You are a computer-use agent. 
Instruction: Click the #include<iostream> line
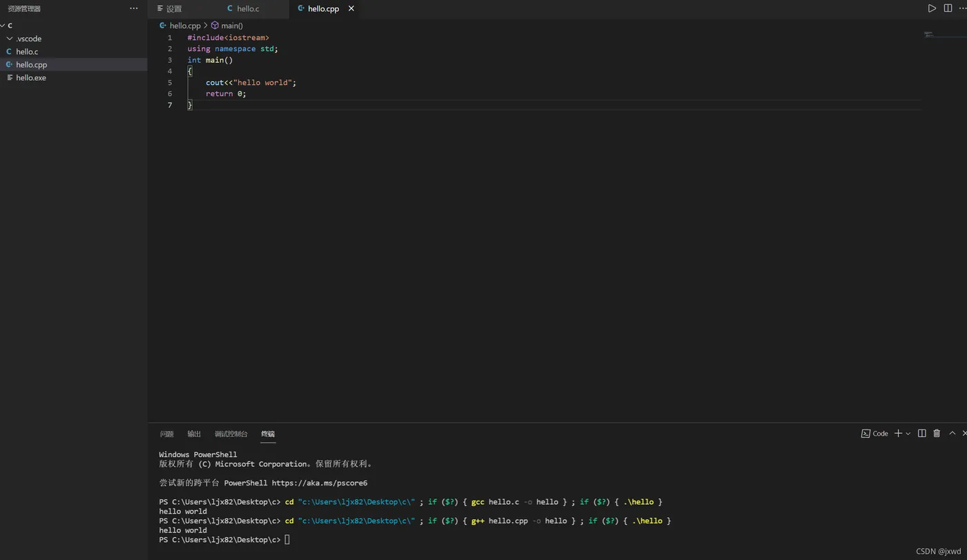point(228,38)
